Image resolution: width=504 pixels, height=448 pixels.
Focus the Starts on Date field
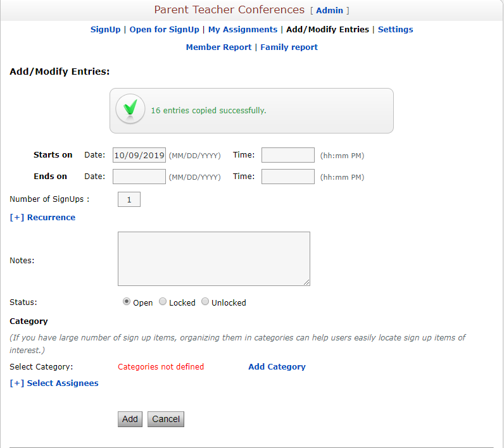pos(139,155)
